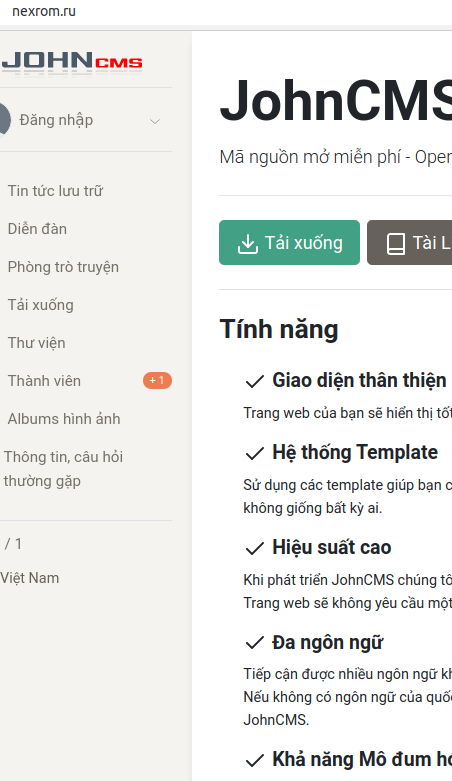Click checkmark beside Hệ thống Template
This screenshot has height=781, width=452.
click(255, 453)
